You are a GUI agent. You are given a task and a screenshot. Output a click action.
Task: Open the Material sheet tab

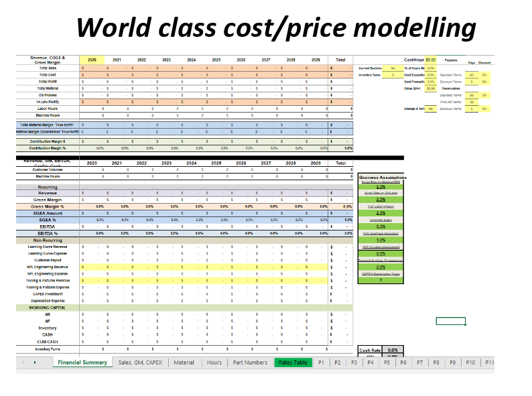[184, 362]
